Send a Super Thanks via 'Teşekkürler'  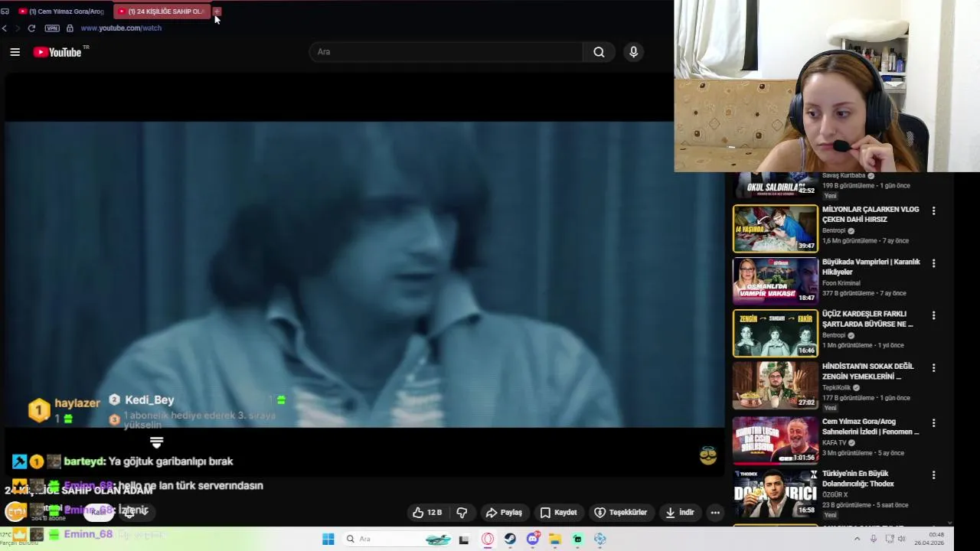pos(621,513)
